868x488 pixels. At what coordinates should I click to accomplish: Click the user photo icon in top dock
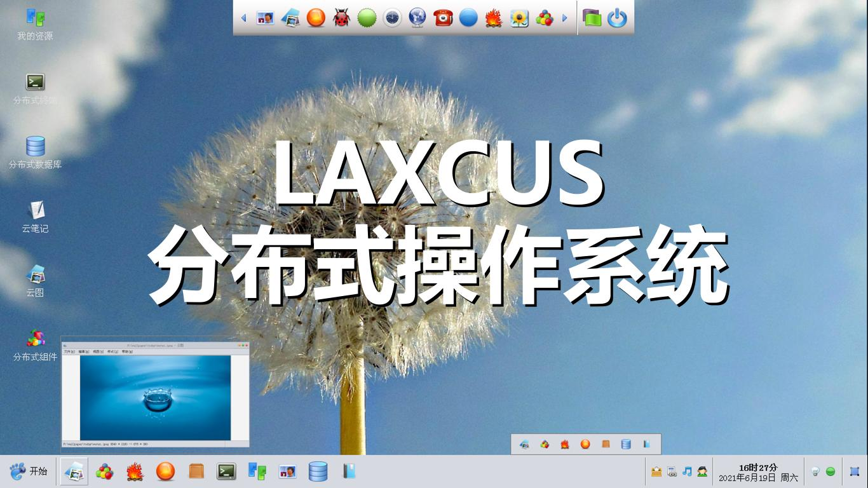265,18
